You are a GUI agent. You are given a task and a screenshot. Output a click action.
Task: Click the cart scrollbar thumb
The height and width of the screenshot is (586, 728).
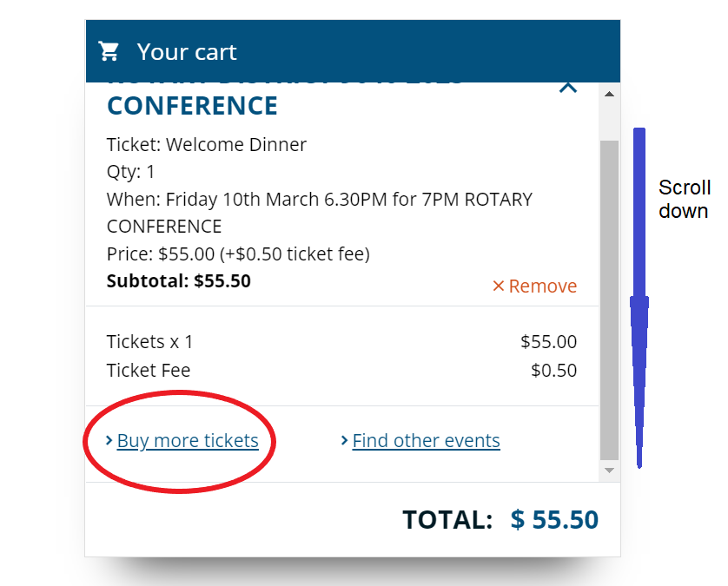[x=610, y=300]
